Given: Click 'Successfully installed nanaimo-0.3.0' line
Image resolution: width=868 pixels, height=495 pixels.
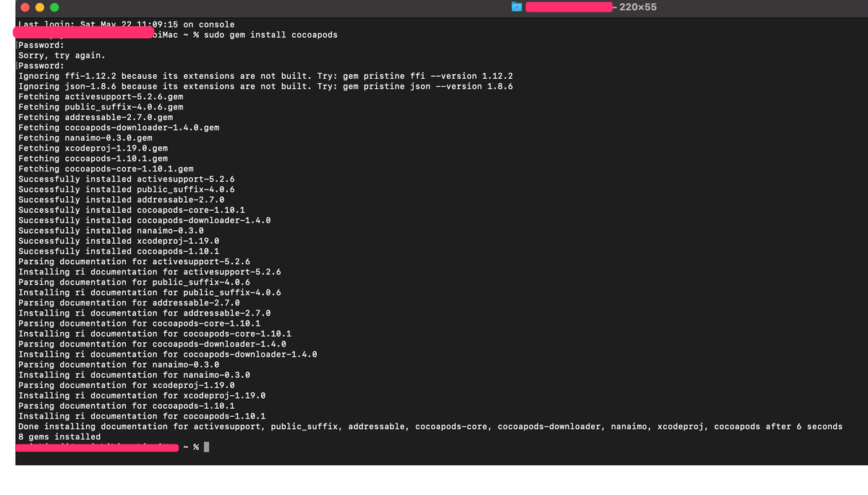Looking at the screenshot, I should [x=111, y=230].
